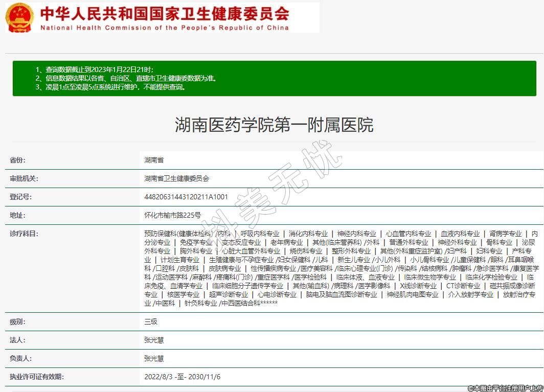Click the notice line about system maintenance 凌晨1点
Screen dimensions: 544x392
(x=110, y=87)
